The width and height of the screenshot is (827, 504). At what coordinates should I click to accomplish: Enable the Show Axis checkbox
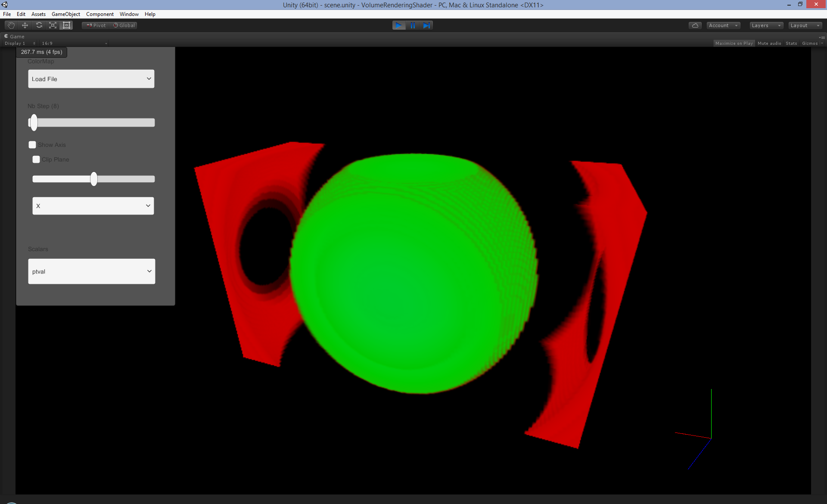pyautogui.click(x=32, y=145)
